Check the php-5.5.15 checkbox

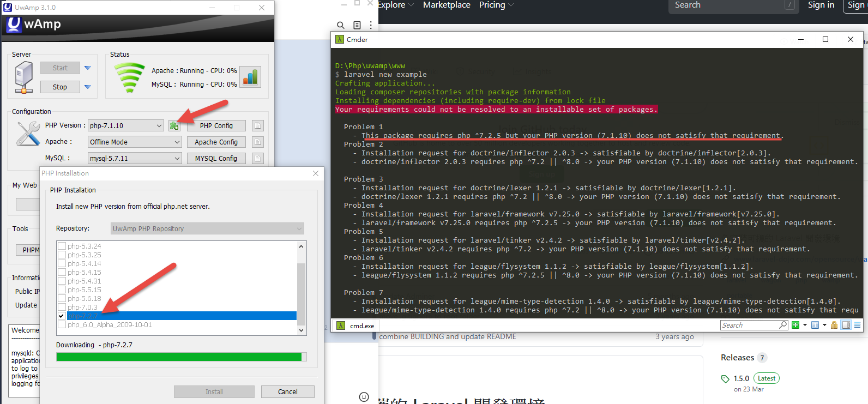[x=62, y=290]
